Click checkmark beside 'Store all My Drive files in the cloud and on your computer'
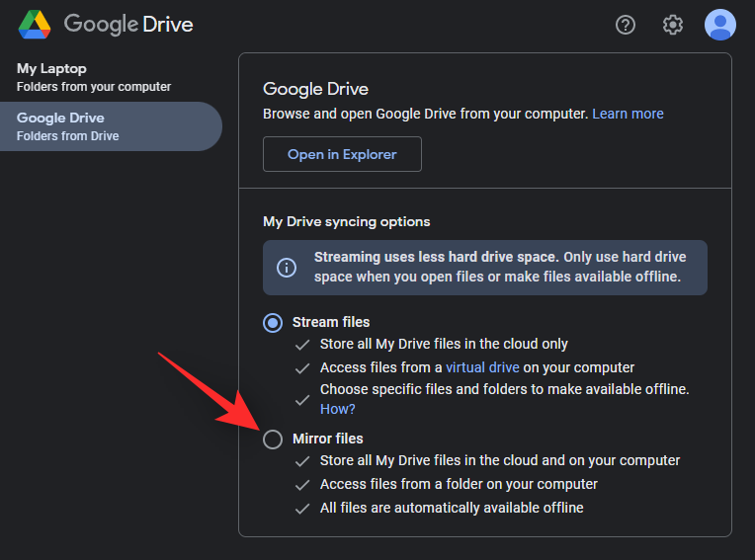755x560 pixels. (302, 461)
